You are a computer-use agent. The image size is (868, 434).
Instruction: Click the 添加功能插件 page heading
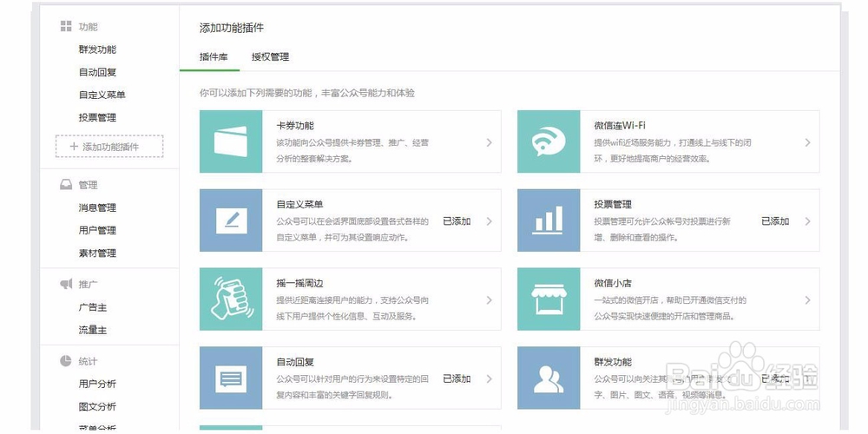232,28
